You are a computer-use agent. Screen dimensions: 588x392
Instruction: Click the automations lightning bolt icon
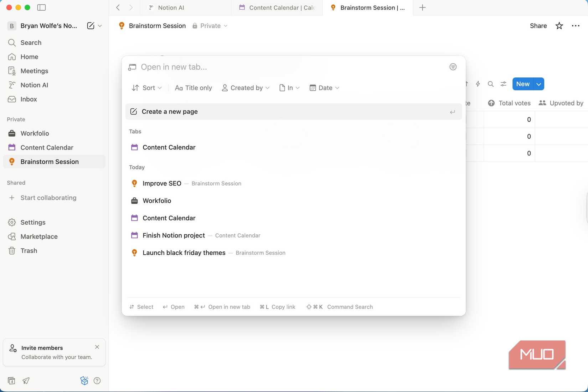478,84
